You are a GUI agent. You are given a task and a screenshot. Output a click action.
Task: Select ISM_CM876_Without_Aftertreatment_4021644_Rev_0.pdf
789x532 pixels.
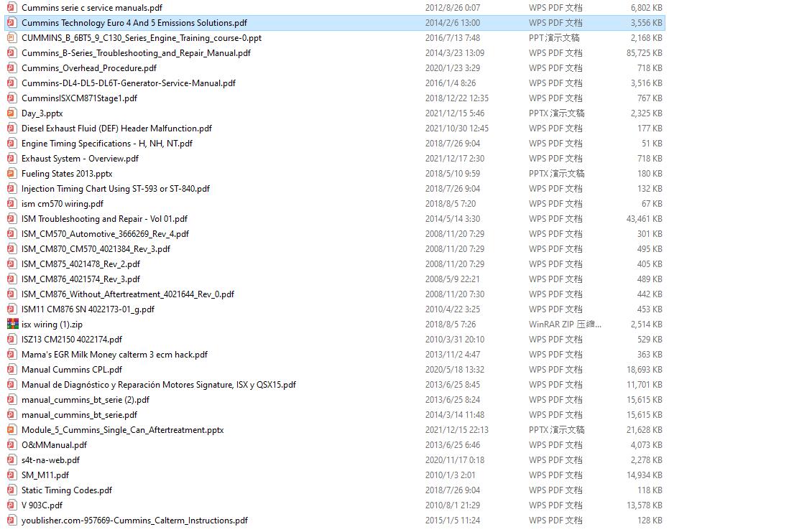(x=128, y=294)
